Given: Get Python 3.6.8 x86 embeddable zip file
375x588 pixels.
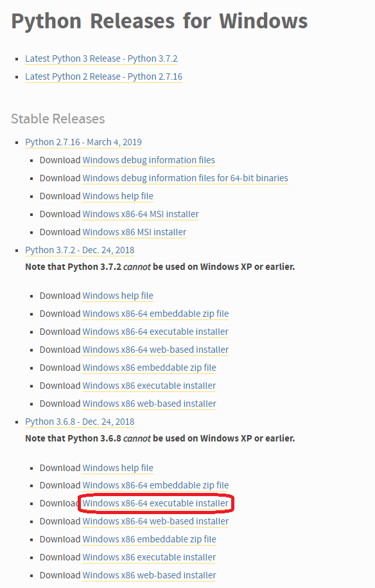Looking at the screenshot, I should point(149,540).
